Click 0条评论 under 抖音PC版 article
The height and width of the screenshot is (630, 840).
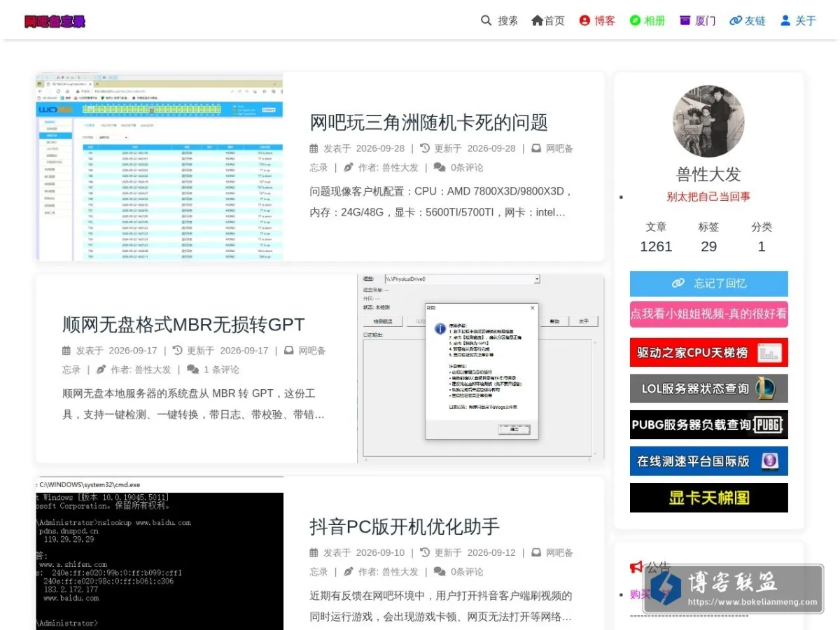[x=467, y=572]
